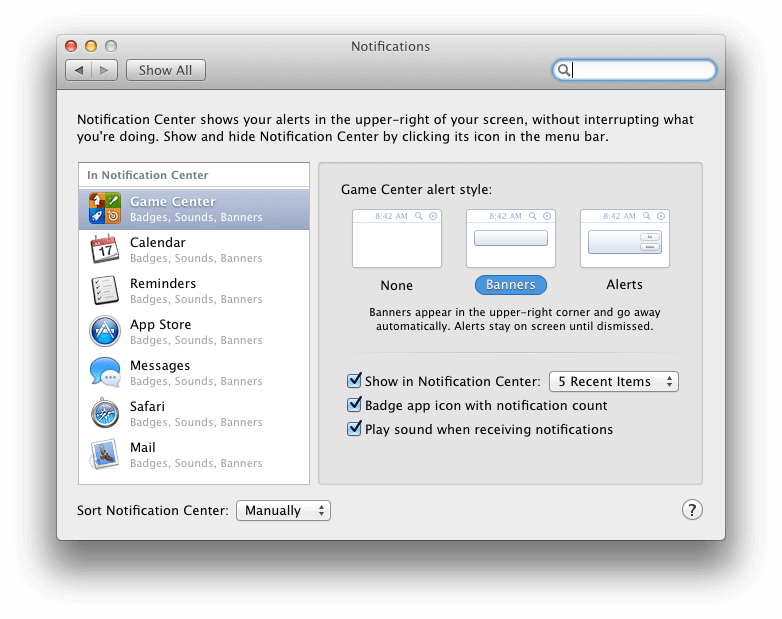The width and height of the screenshot is (782, 619).
Task: Click the App Store icon
Action: (105, 331)
